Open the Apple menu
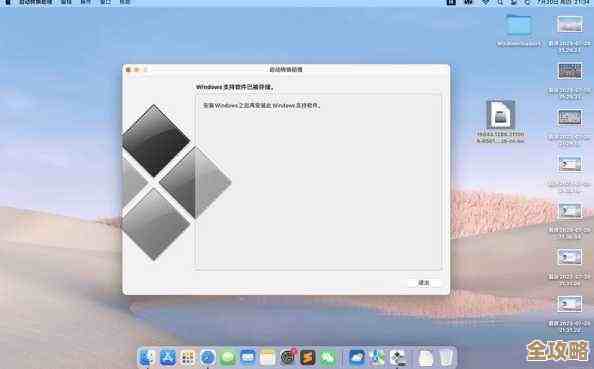This screenshot has width=594, height=369. pyautogui.click(x=8, y=2)
